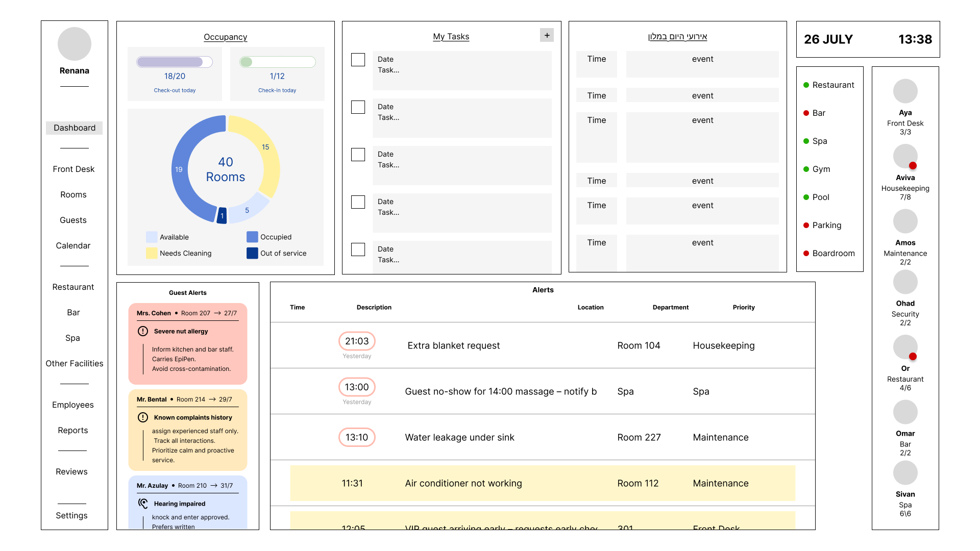This screenshot has width=980, height=551.
Task: Click the My Tasks heading link
Action: coord(451,36)
